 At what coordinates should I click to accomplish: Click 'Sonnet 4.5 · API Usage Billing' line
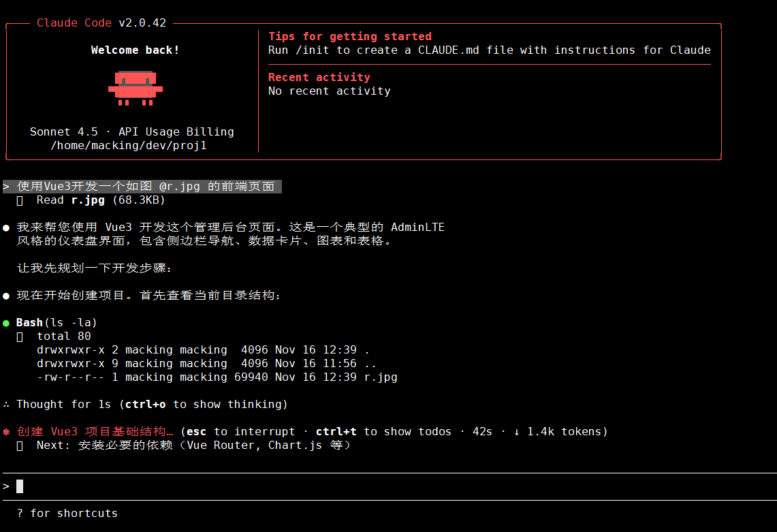[132, 132]
